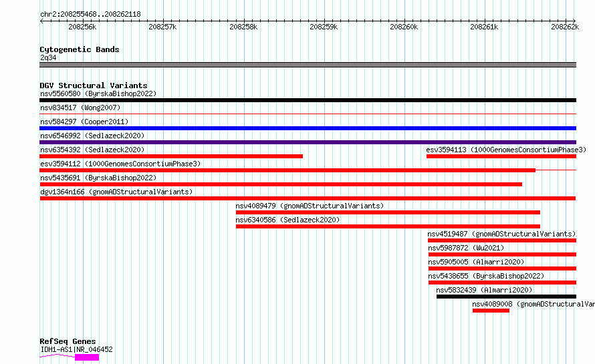595x364 pixels.
Task: Open the nsv4089008 variant label
Action: coord(533,304)
